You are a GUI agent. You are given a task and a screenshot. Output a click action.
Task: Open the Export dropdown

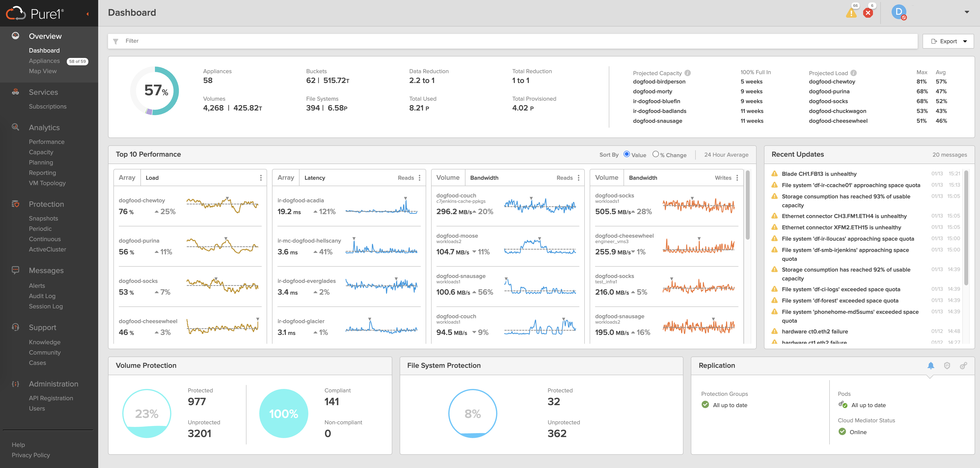click(948, 41)
